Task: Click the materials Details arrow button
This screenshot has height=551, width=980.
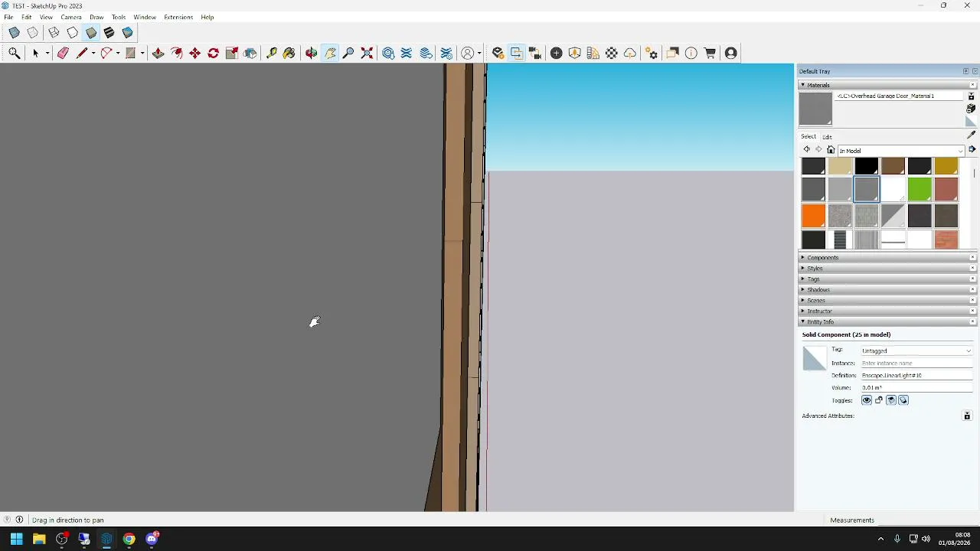Action: [972, 150]
